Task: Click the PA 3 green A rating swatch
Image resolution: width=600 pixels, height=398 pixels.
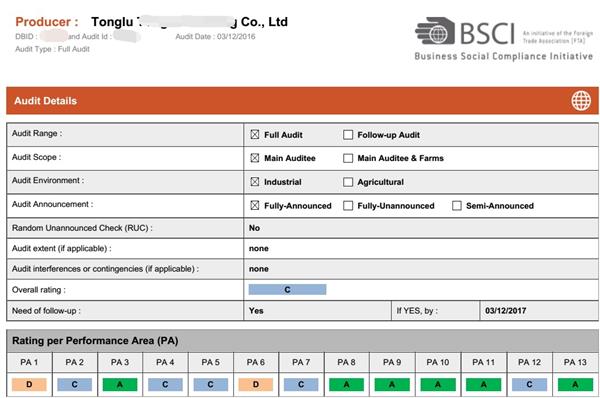Action: 120,385
